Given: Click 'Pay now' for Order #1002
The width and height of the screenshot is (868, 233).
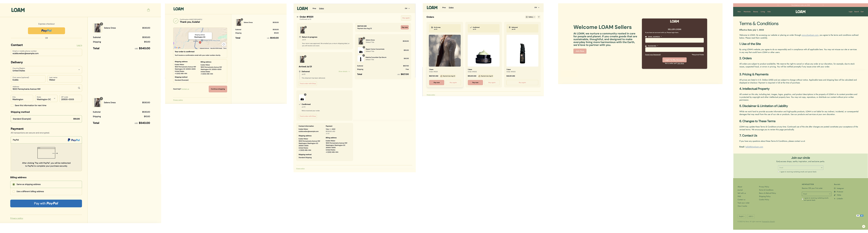Looking at the screenshot, I should tap(475, 82).
